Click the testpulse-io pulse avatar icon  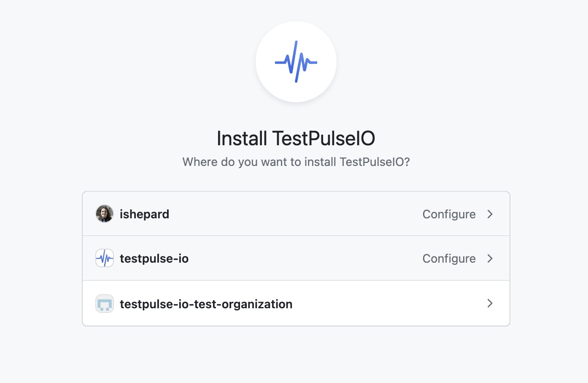click(105, 258)
